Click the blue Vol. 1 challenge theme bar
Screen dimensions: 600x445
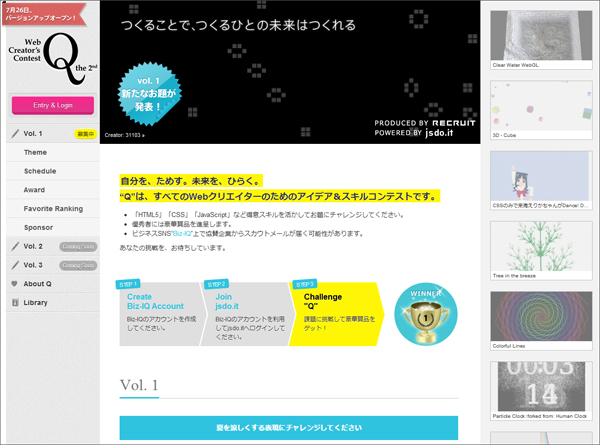coord(289,428)
